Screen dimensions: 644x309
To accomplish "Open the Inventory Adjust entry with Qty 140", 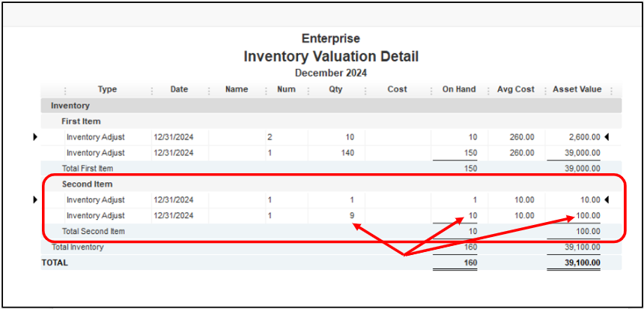I will 95,152.
